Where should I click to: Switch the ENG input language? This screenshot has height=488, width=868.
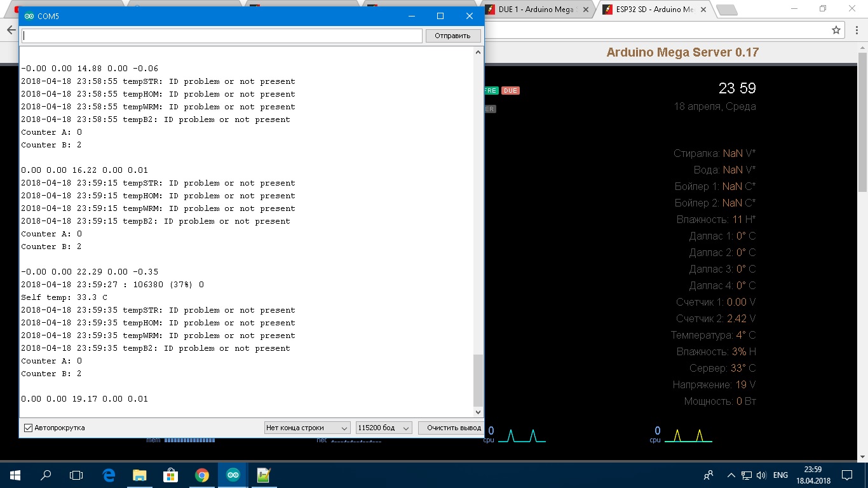[781, 475]
